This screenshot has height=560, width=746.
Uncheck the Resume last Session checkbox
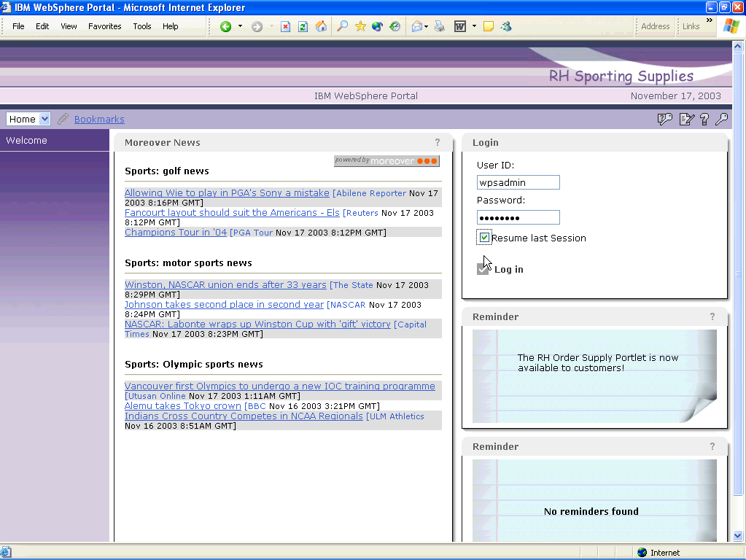tap(484, 237)
